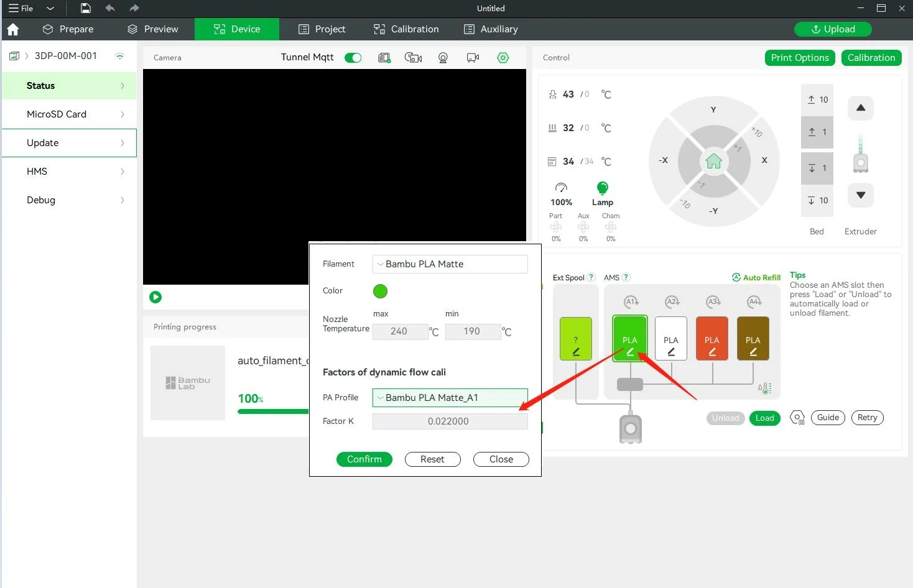Click Confirm in the filament dialog
This screenshot has height=588, width=913.
(364, 459)
